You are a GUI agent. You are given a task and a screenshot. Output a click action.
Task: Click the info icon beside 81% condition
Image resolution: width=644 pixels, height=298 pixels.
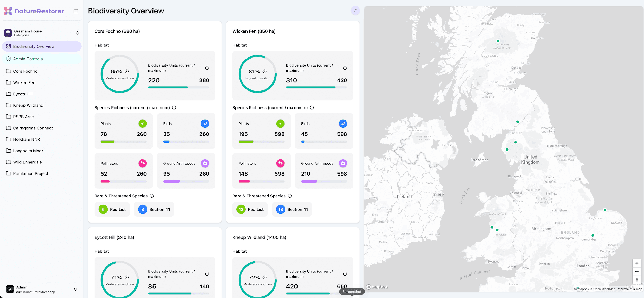tap(265, 71)
